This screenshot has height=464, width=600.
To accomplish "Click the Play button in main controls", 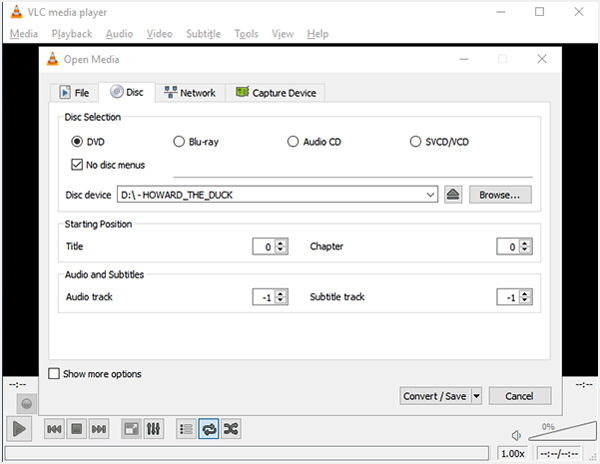I will click(19, 428).
